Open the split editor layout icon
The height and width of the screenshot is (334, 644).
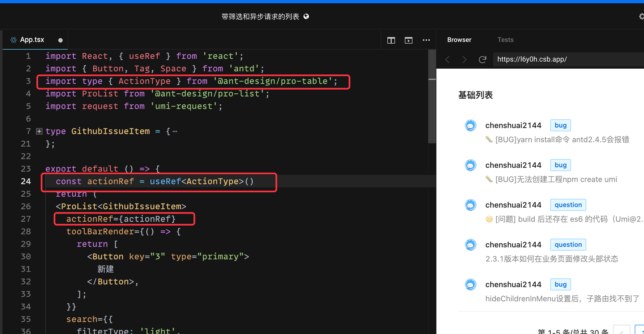coord(391,40)
